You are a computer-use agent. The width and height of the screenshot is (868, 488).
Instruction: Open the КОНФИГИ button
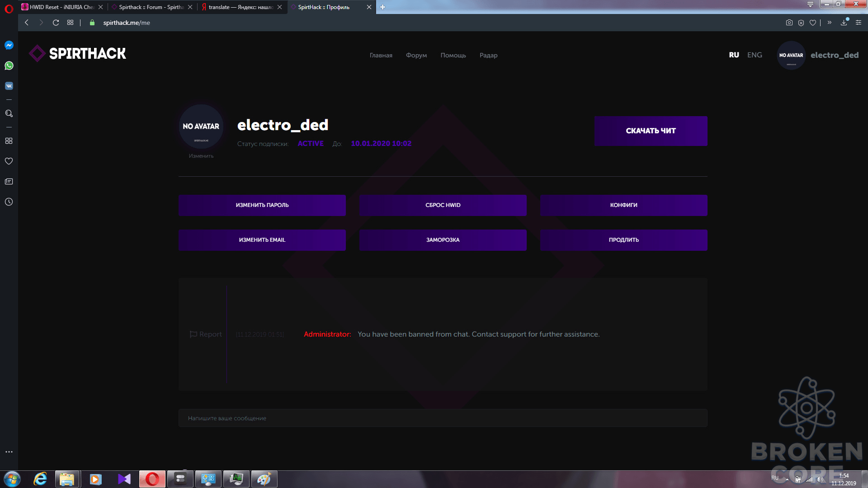[624, 205]
